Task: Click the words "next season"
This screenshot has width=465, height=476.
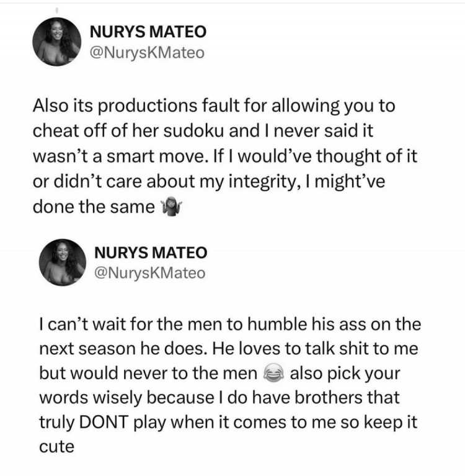Action: [87, 349]
